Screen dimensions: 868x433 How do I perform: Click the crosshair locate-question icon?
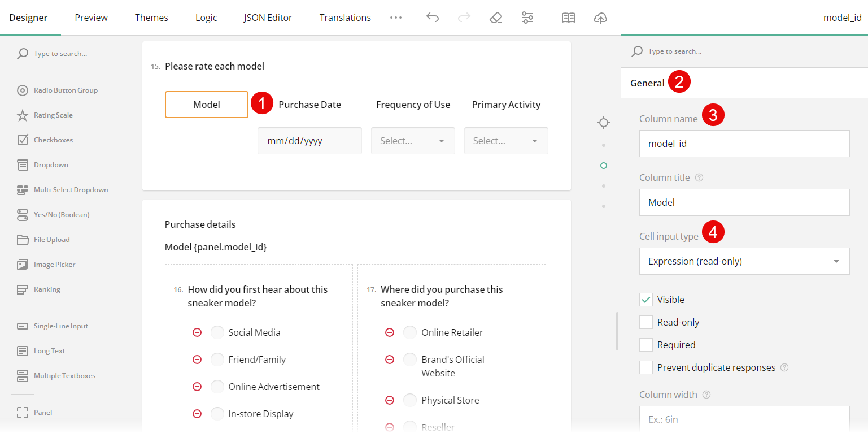pyautogui.click(x=604, y=123)
